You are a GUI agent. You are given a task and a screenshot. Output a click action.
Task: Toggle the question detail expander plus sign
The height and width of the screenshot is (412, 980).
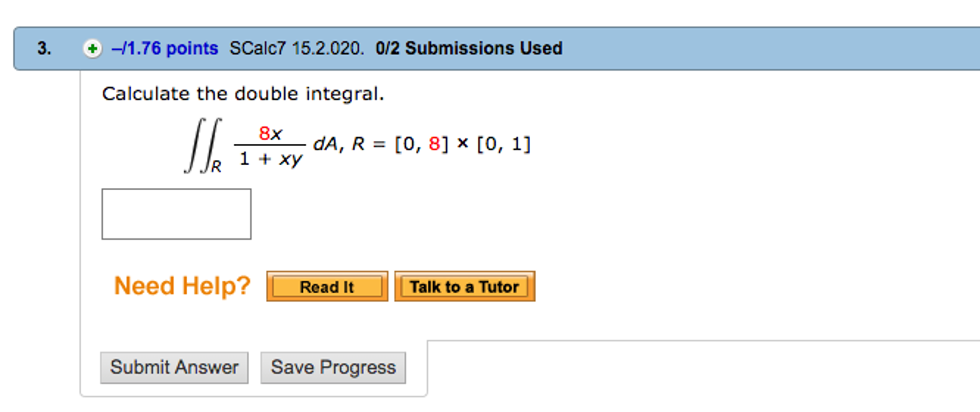[x=91, y=48]
